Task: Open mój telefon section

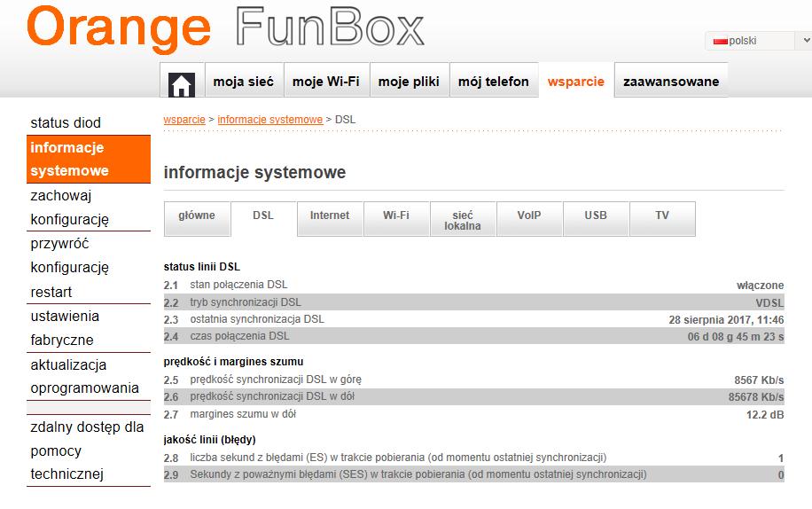Action: (494, 82)
